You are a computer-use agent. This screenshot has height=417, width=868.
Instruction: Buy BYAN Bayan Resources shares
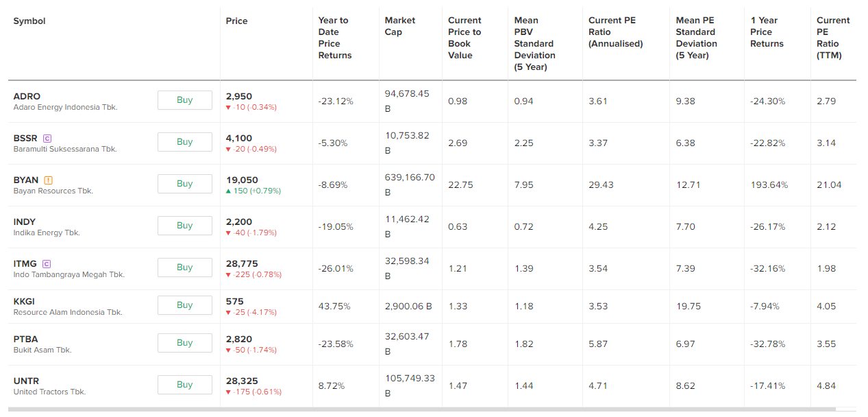185,184
